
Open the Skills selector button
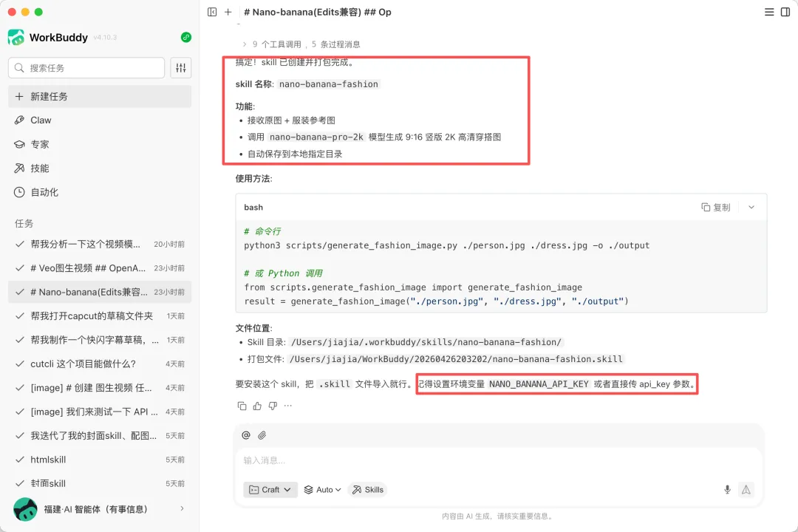coord(368,489)
